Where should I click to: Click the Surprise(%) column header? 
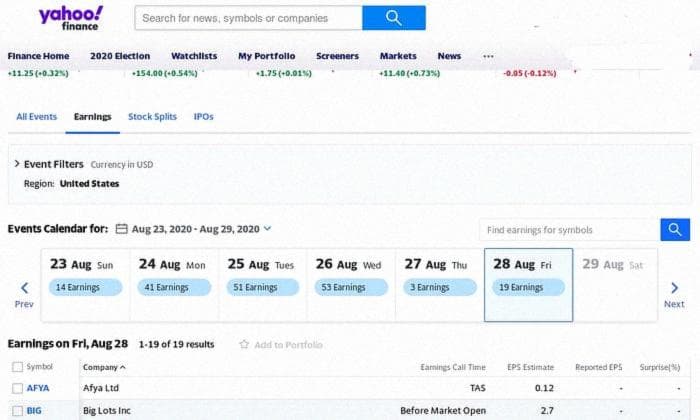pyautogui.click(x=660, y=367)
